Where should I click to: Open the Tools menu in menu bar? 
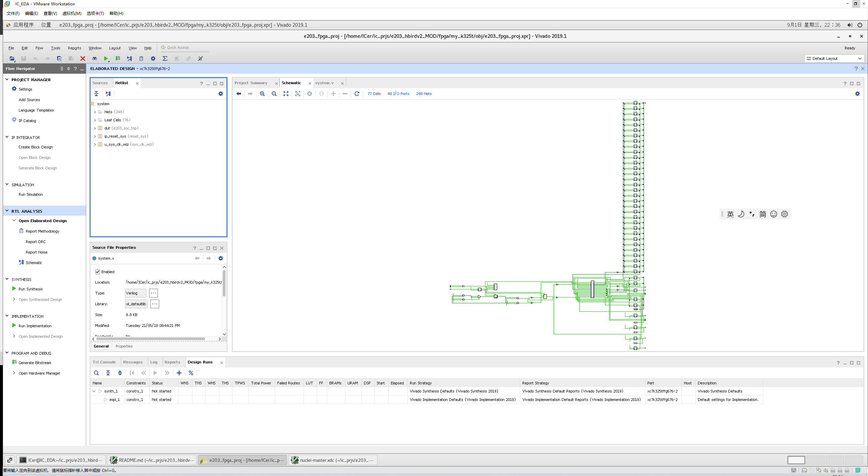point(54,48)
